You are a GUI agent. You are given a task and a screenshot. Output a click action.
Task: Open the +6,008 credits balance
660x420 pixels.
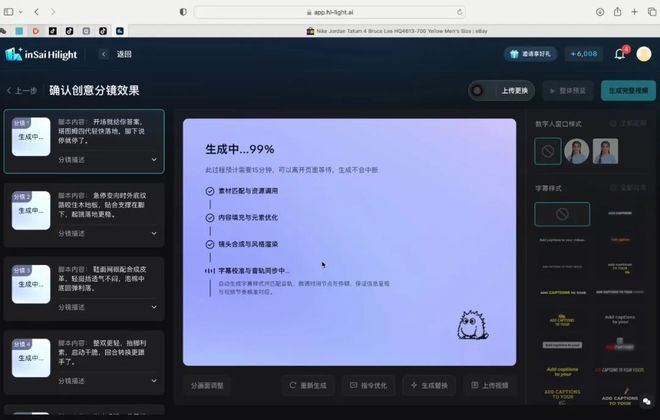583,54
